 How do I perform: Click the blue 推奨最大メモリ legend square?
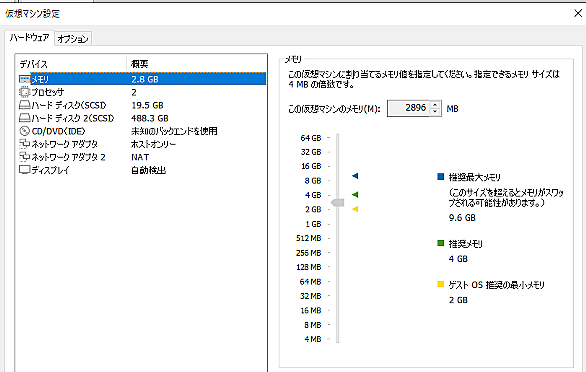click(x=441, y=176)
